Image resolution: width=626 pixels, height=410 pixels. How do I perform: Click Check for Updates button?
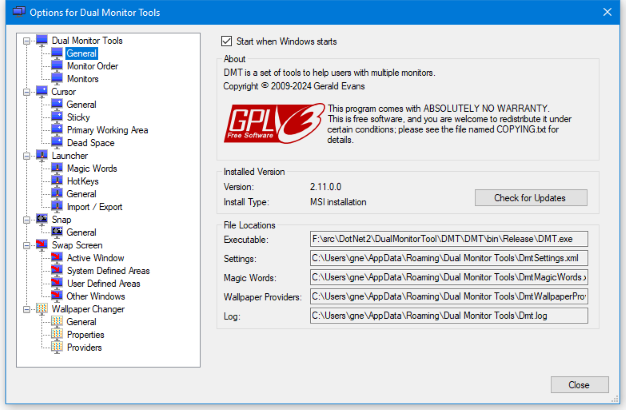(x=531, y=198)
